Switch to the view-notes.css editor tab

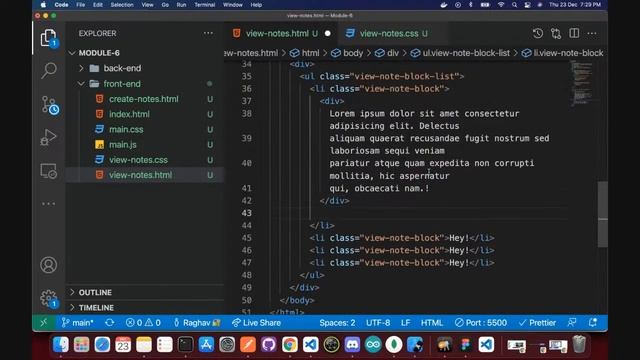click(393, 33)
